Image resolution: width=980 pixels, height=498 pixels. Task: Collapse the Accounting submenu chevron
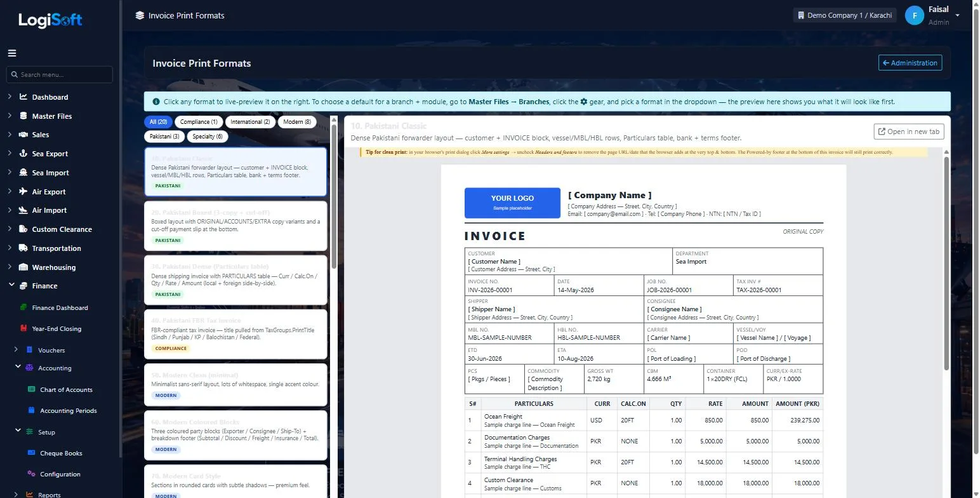(18, 367)
